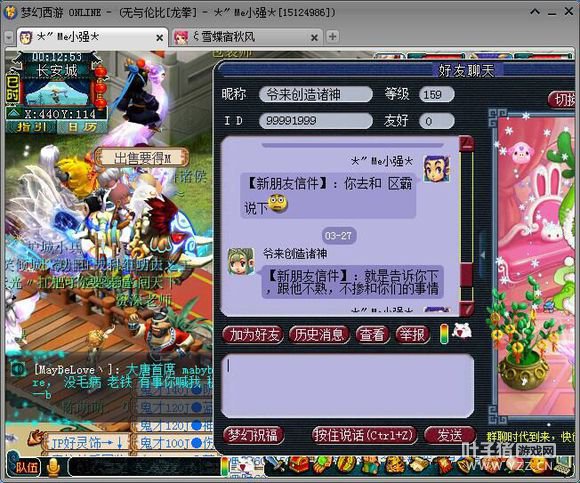Open 历史消息 chat history

[318, 335]
